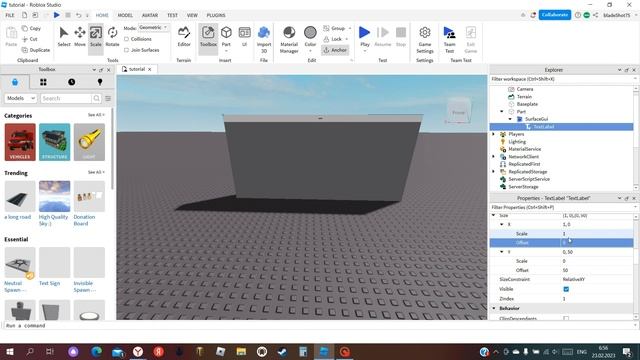Click the Copy button
Viewport: 640px width, 360px height.
pyautogui.click(x=32, y=29)
